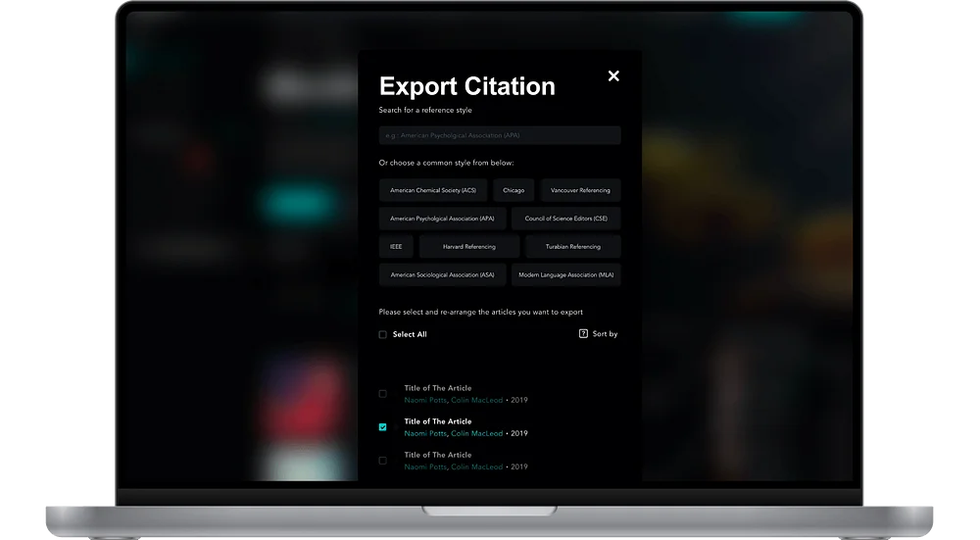Open author Naomi Potts in second article
980x540 pixels.
point(425,433)
